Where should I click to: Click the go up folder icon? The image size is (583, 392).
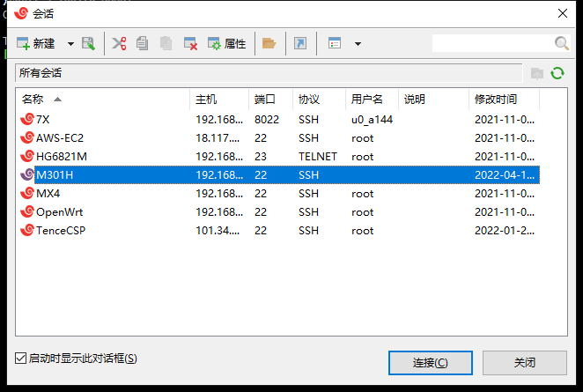pos(537,73)
